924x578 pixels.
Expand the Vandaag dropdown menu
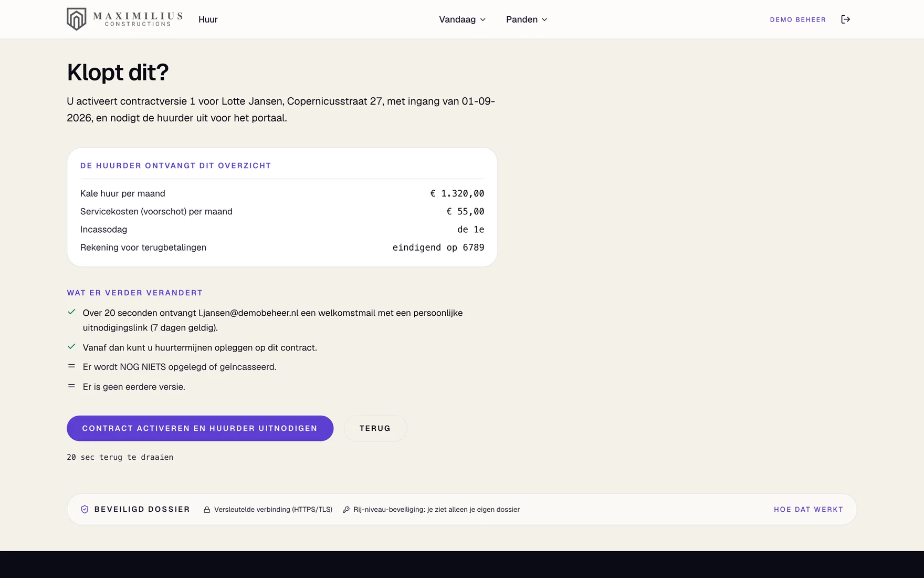point(463,19)
